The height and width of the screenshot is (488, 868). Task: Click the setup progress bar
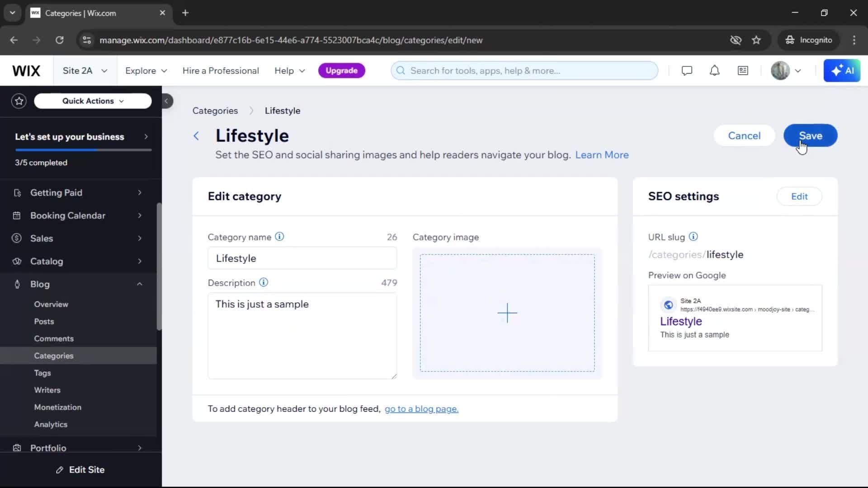coord(83,150)
